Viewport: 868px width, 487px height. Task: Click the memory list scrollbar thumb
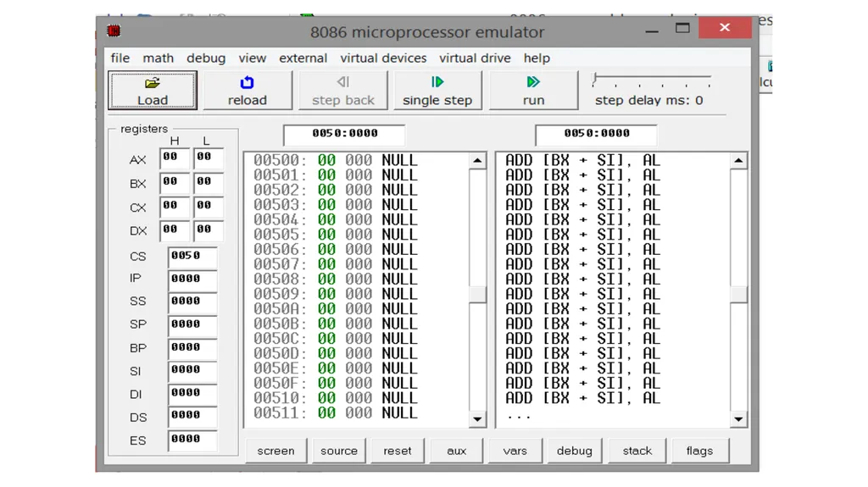(477, 295)
